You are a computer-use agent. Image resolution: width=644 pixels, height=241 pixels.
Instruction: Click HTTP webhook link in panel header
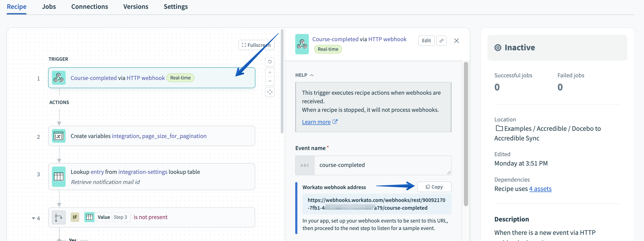pyautogui.click(x=387, y=39)
